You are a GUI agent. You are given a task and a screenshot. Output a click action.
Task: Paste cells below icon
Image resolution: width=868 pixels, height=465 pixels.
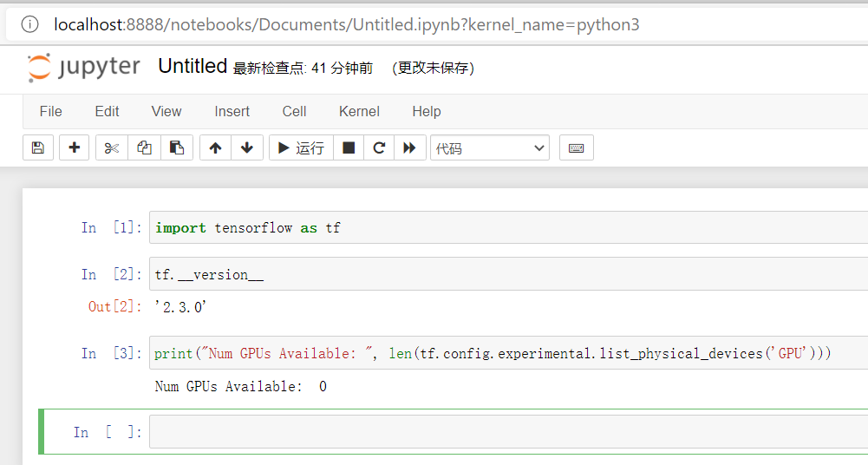click(177, 147)
